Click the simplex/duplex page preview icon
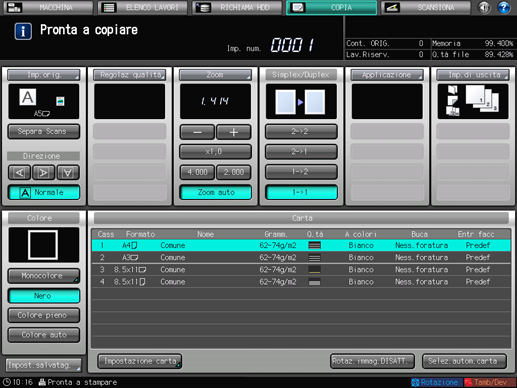 pos(301,101)
